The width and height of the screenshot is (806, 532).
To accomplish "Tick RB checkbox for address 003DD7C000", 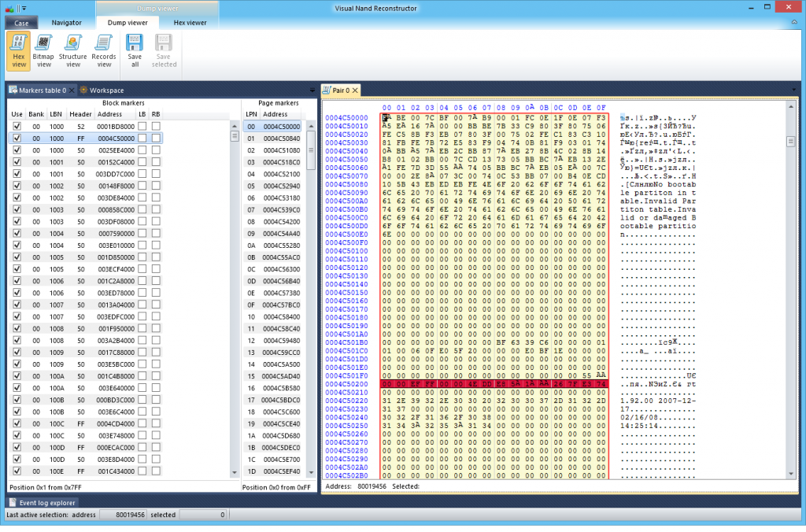I will tap(156, 174).
